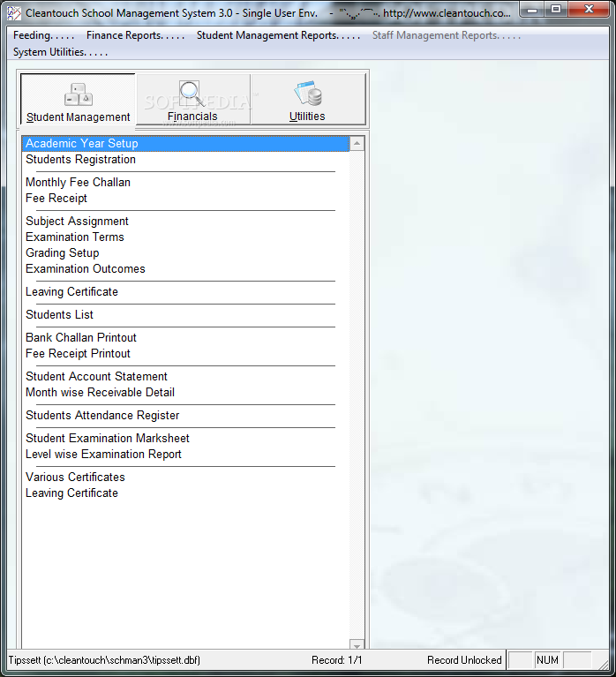The height and width of the screenshot is (677, 616).
Task: Click the Utilities database coins icon
Action: coord(308,94)
